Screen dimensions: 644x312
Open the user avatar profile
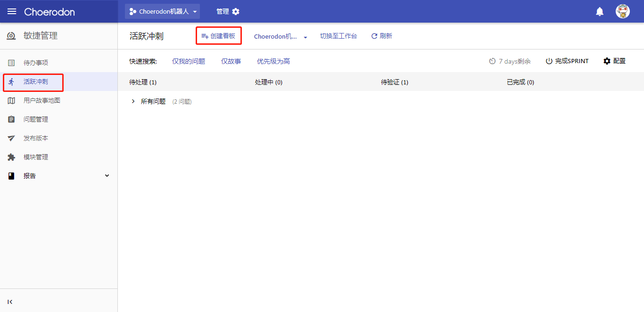point(622,11)
